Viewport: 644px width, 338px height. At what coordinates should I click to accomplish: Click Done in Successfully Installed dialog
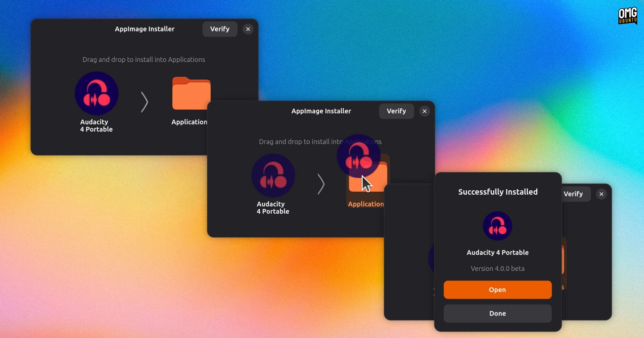pyautogui.click(x=497, y=314)
